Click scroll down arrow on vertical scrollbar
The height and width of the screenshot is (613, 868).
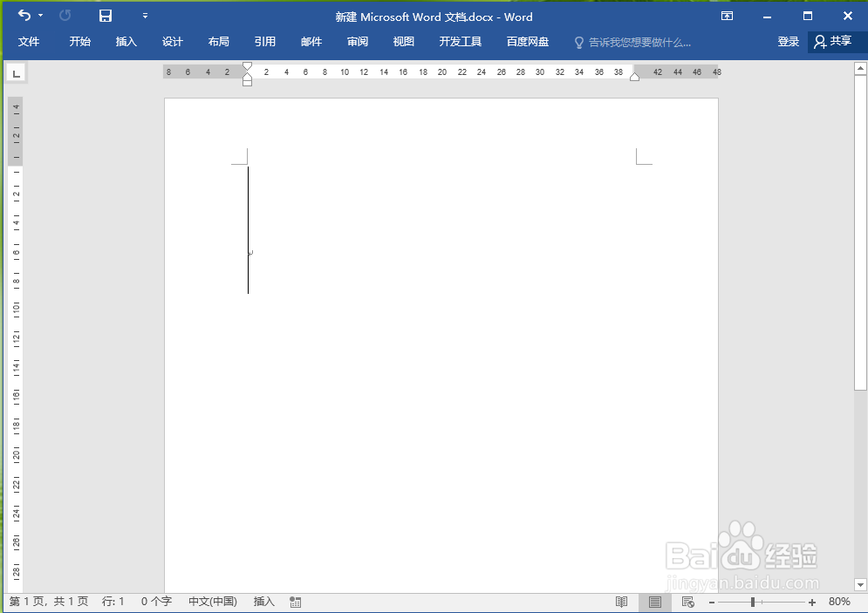859,584
